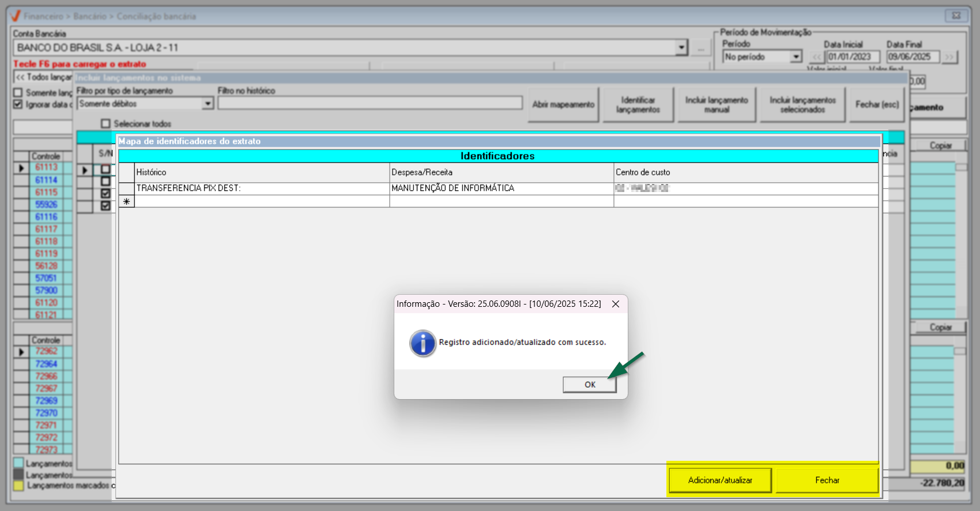Select the MANUTENÇÃO DE INFORMÁTICA cell
The height and width of the screenshot is (511, 980).
[x=502, y=189]
